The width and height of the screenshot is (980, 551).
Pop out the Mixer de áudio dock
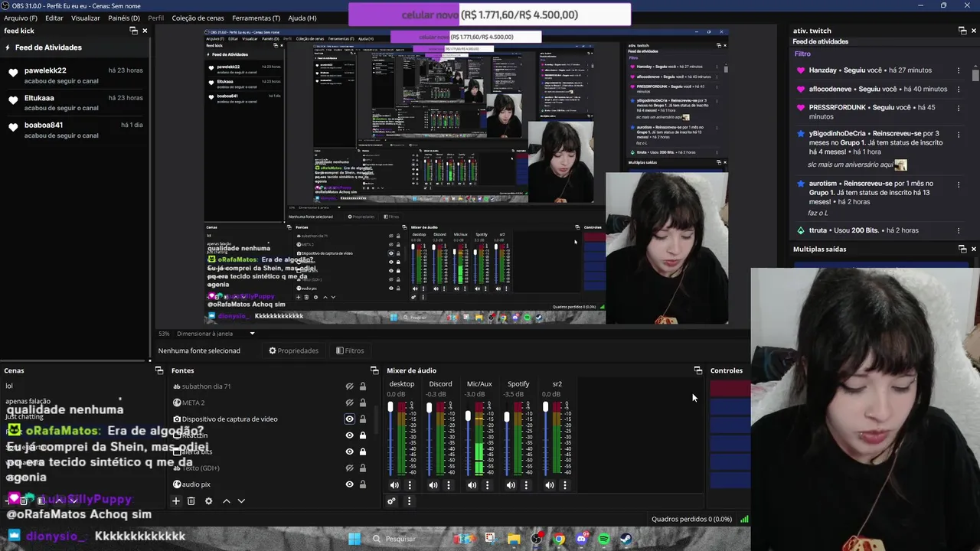(698, 370)
